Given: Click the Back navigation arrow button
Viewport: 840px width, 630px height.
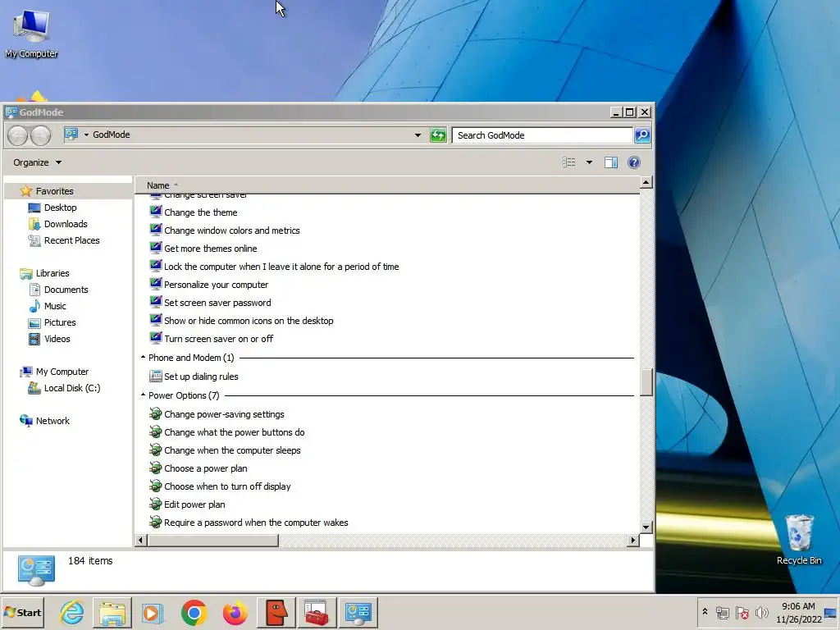Looking at the screenshot, I should (18, 135).
